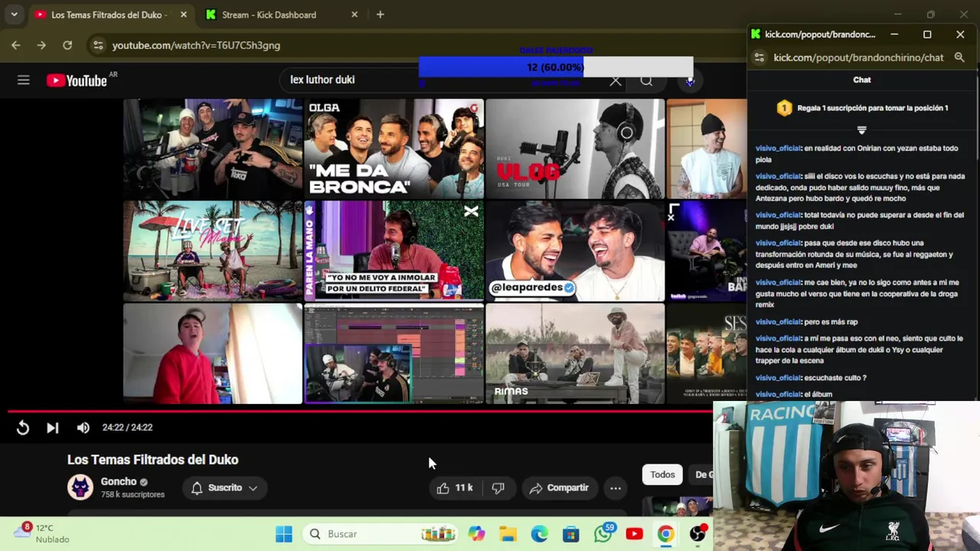Open the RIMAS suggested video
Screen dimensions: 980x551
tap(575, 354)
